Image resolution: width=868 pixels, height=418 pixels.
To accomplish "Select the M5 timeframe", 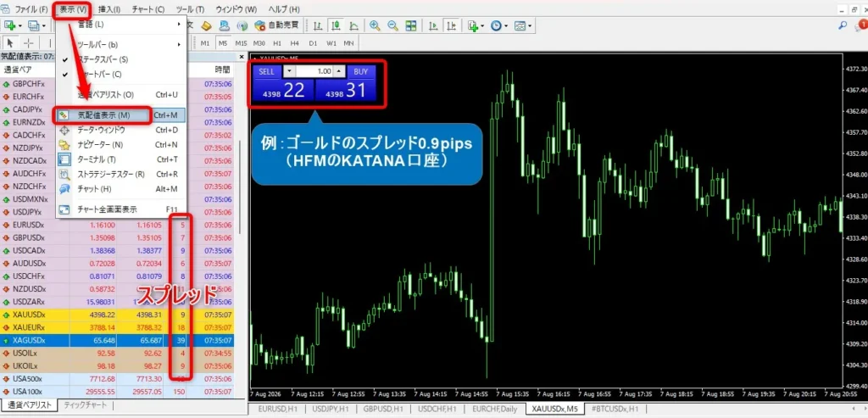I will click(x=223, y=43).
